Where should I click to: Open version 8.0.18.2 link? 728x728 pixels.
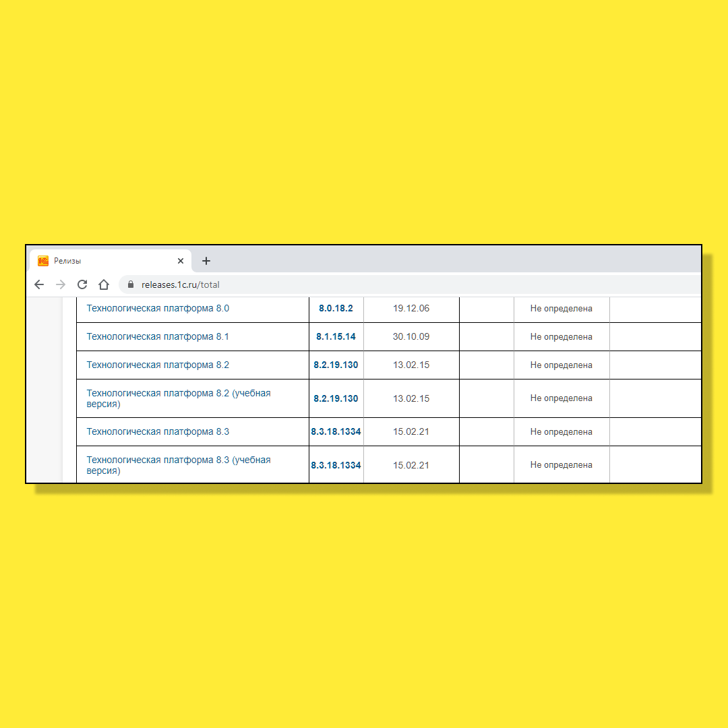click(x=336, y=308)
